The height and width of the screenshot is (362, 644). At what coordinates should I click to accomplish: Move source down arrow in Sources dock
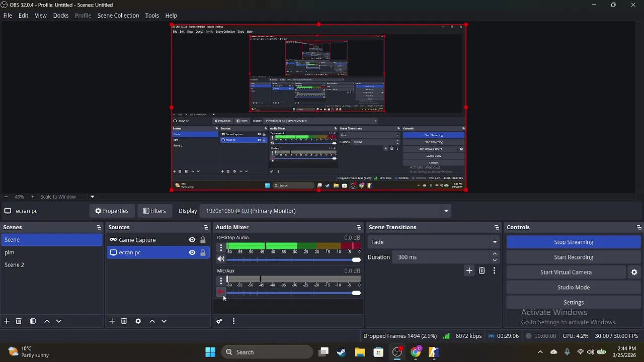coord(164,321)
